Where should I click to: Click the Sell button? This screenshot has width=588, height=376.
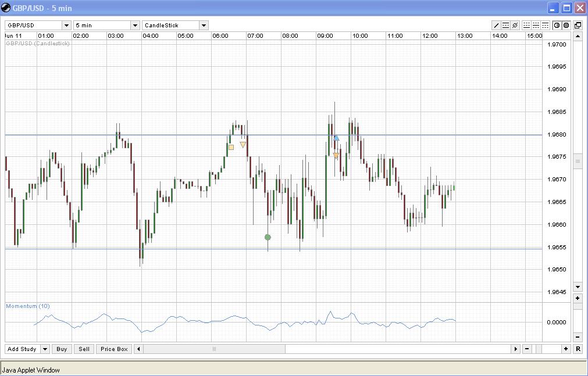click(x=84, y=349)
